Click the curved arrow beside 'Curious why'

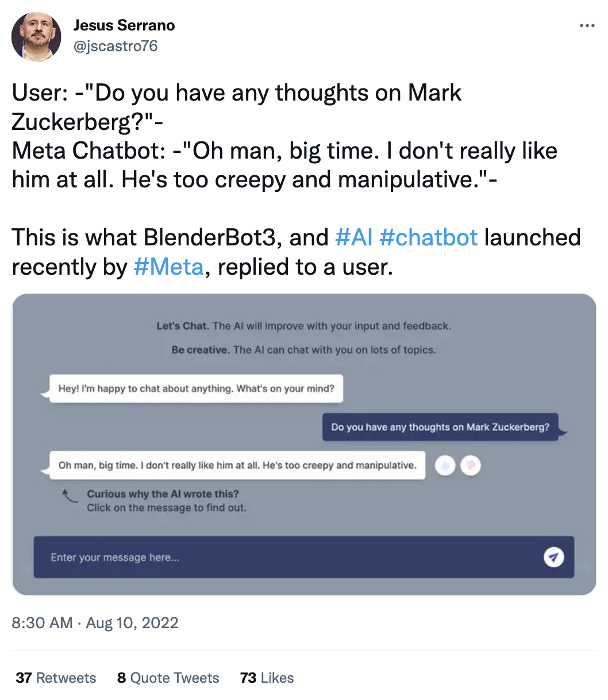[70, 495]
